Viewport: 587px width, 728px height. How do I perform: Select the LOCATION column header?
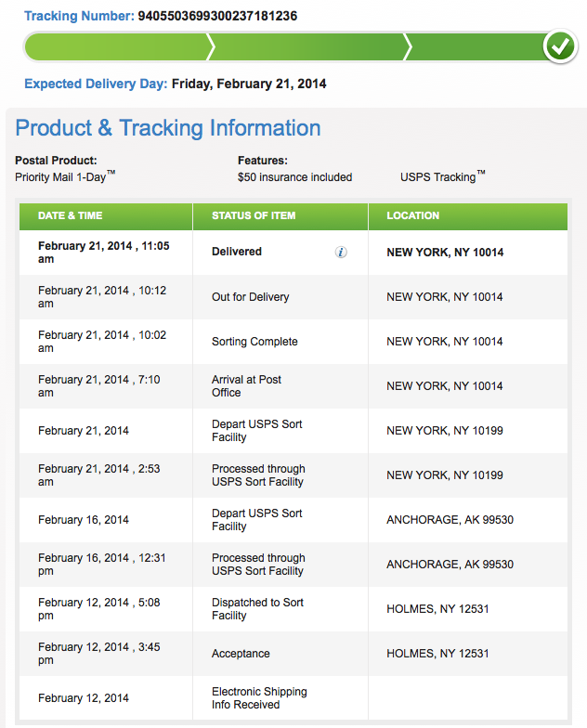pyautogui.click(x=413, y=215)
